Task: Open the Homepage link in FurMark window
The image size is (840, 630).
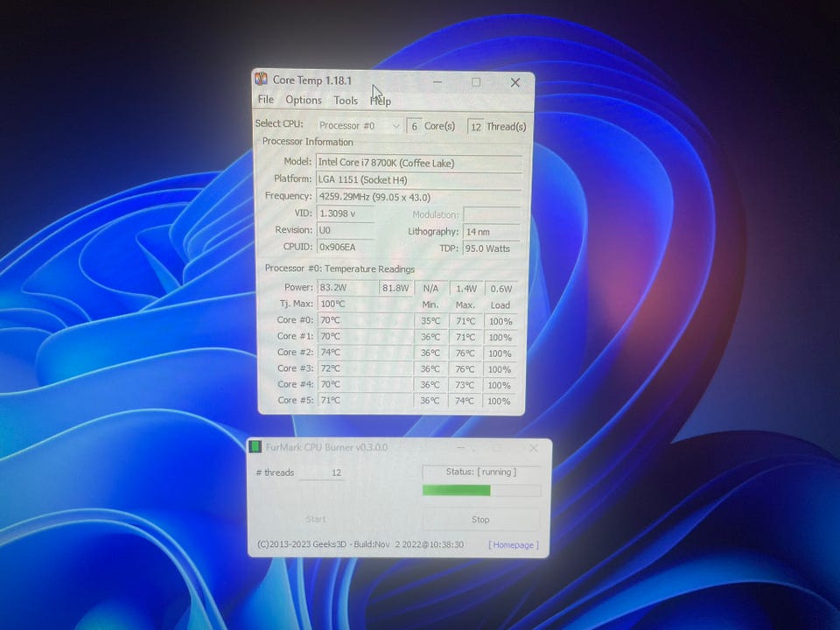Action: (514, 544)
